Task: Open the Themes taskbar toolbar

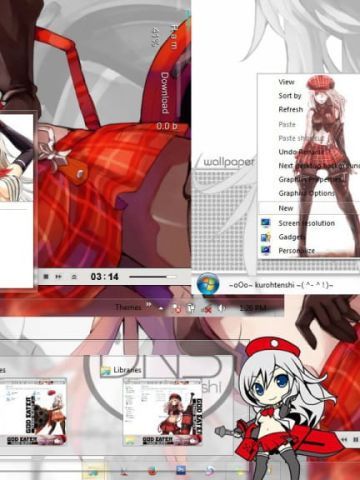Action: click(128, 307)
